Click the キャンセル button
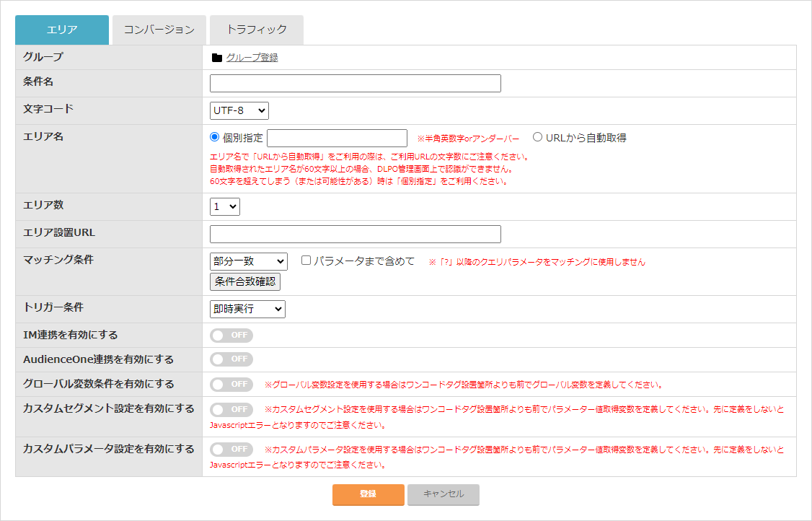The height and width of the screenshot is (521, 812). coord(443,494)
